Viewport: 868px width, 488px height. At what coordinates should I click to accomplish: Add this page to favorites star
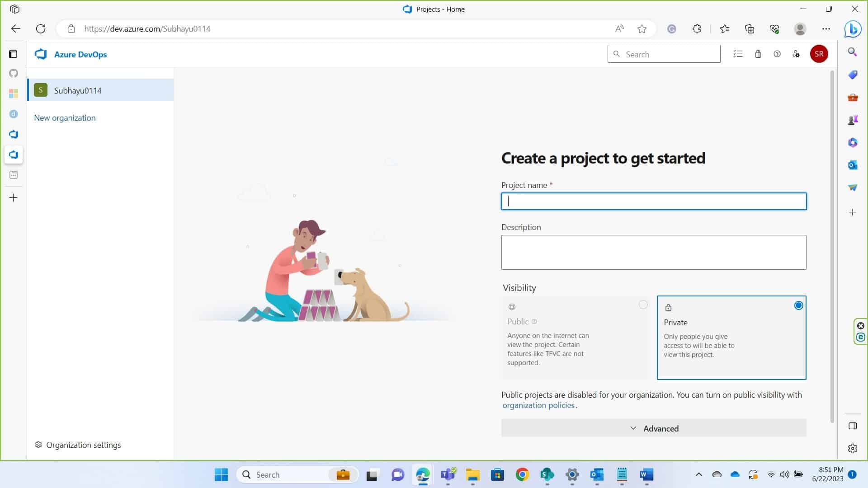point(642,29)
